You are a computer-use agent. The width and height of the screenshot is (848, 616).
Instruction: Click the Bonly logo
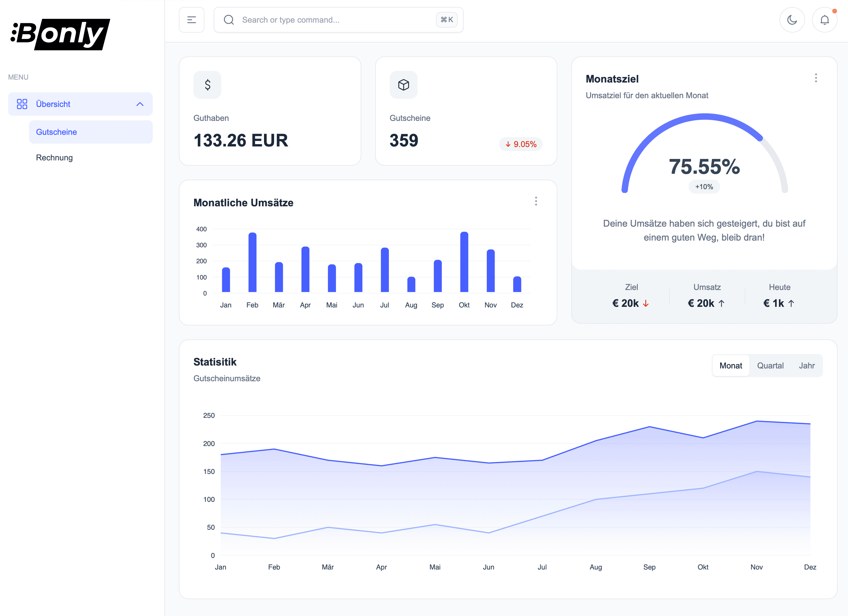(60, 34)
